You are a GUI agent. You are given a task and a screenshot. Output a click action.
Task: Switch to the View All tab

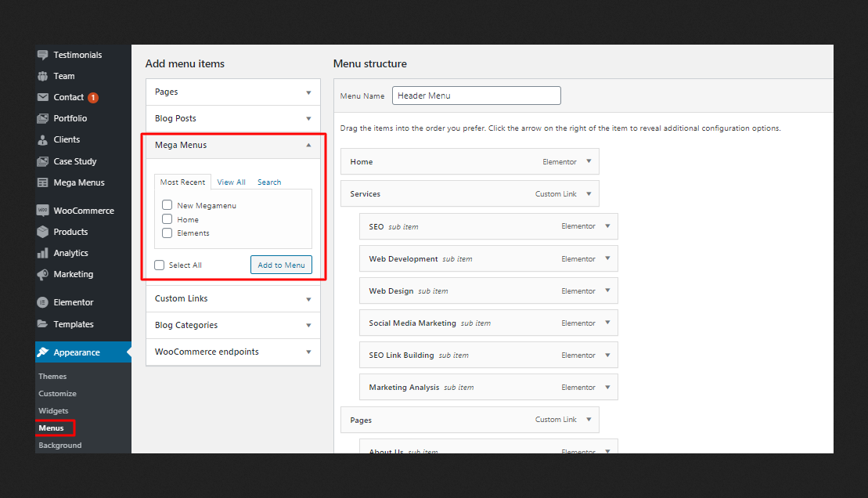[x=231, y=182]
